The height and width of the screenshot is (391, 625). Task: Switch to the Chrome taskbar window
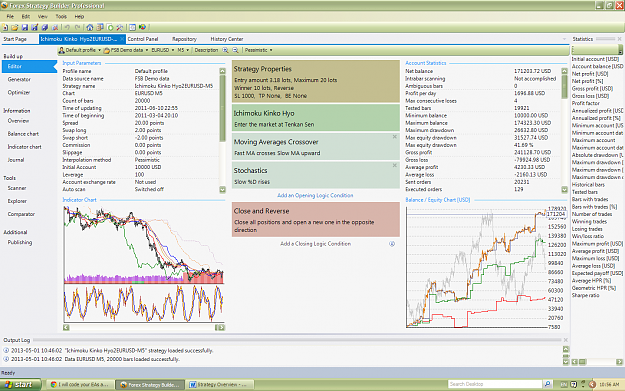80,385
